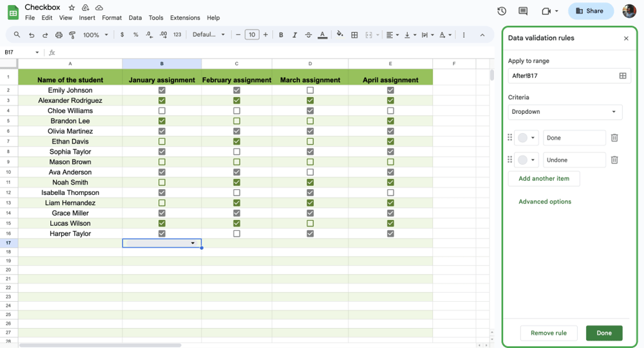
Task: Toggle Harper Taylor's February assignment checkbox
Action: pos(236,234)
